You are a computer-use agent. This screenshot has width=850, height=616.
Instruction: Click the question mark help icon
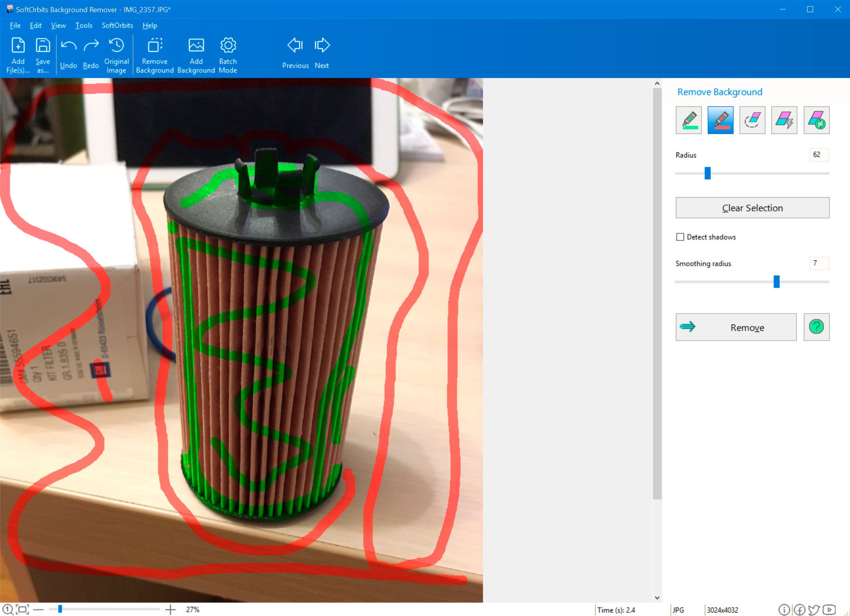(816, 327)
